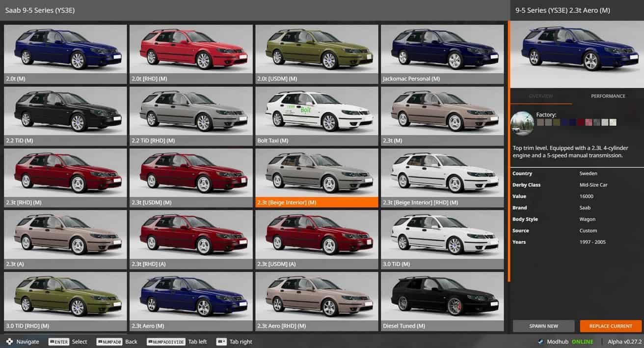Select the olive green factory color swatch
This screenshot has width=644, height=348.
click(x=556, y=122)
